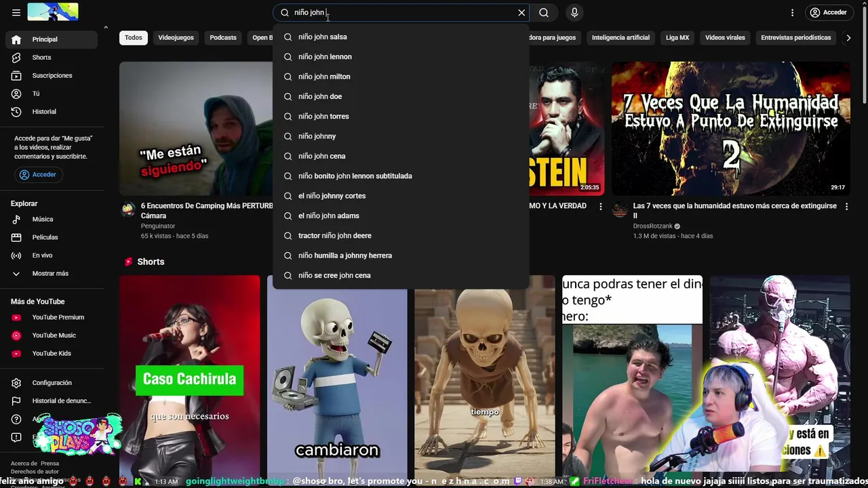
Task: Choose suggestion niño john lennon
Action: click(401, 57)
